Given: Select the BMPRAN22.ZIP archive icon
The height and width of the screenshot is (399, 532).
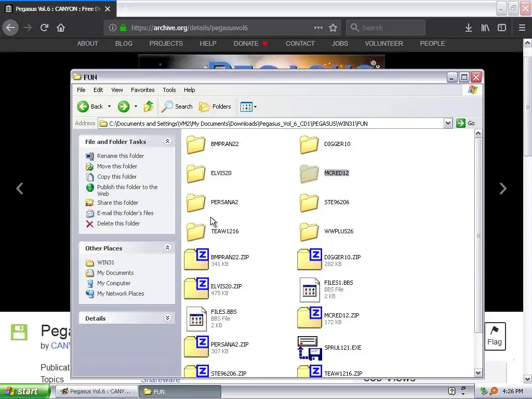Looking at the screenshot, I should pyautogui.click(x=196, y=260).
